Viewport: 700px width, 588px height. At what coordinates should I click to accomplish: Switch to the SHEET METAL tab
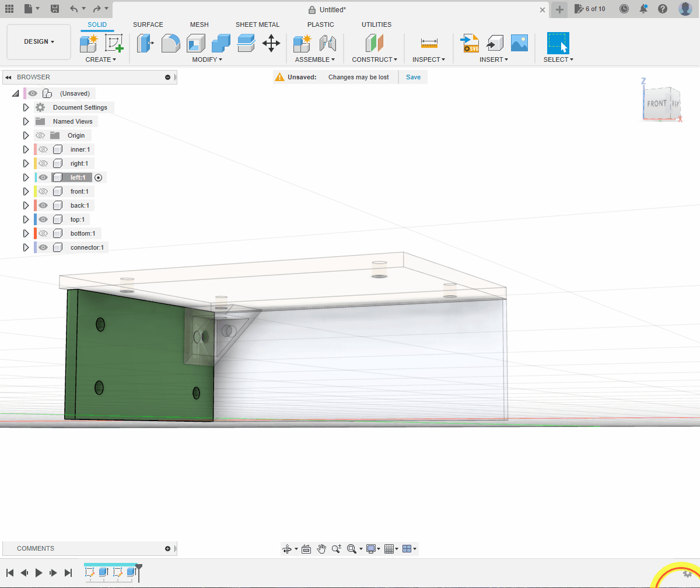click(x=257, y=24)
